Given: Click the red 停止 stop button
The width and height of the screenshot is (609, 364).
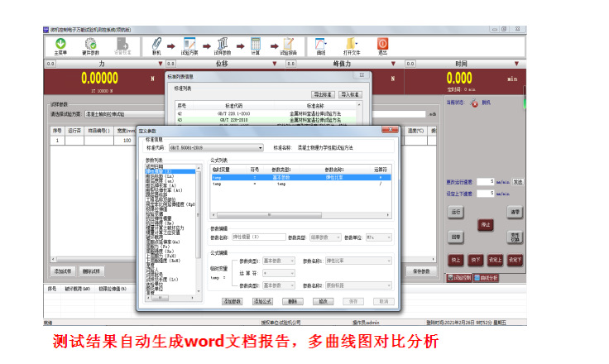Looking at the screenshot, I should tap(486, 225).
